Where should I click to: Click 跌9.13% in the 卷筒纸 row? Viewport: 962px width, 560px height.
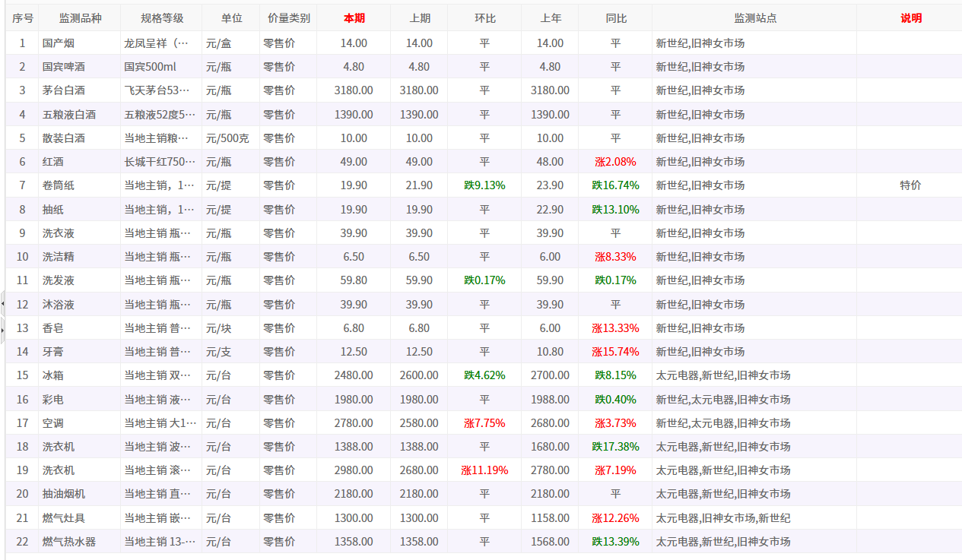[484, 185]
